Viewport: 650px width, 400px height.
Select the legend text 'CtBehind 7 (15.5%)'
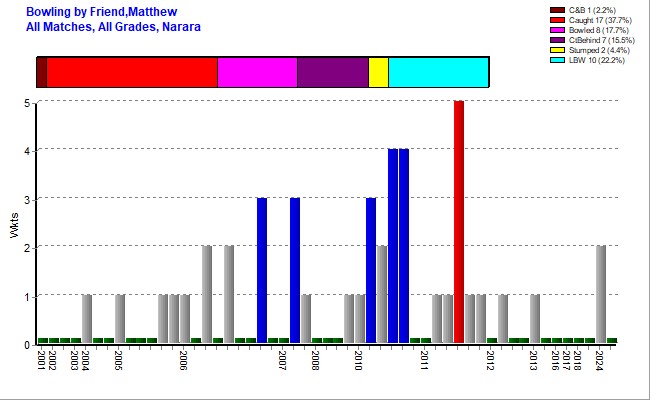click(x=601, y=40)
